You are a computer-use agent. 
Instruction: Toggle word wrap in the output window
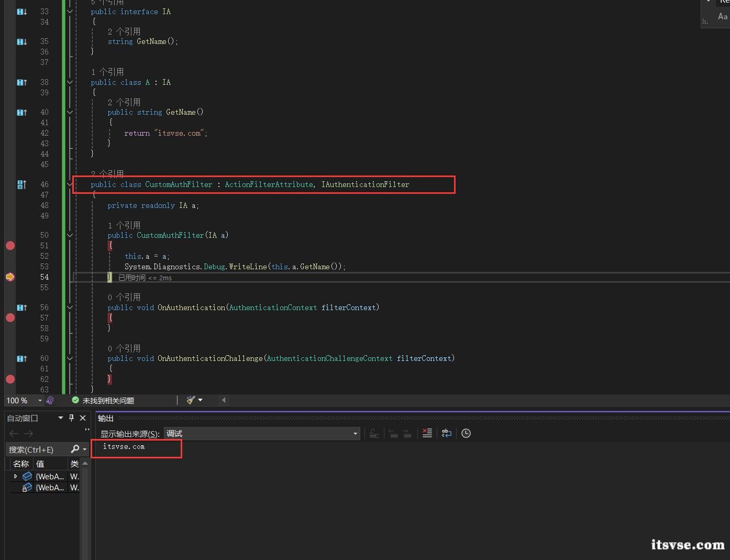pos(447,433)
